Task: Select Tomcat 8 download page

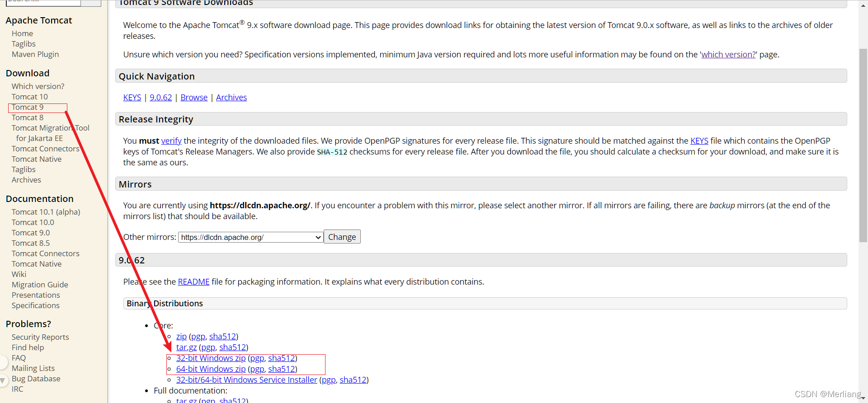Action: coord(28,117)
